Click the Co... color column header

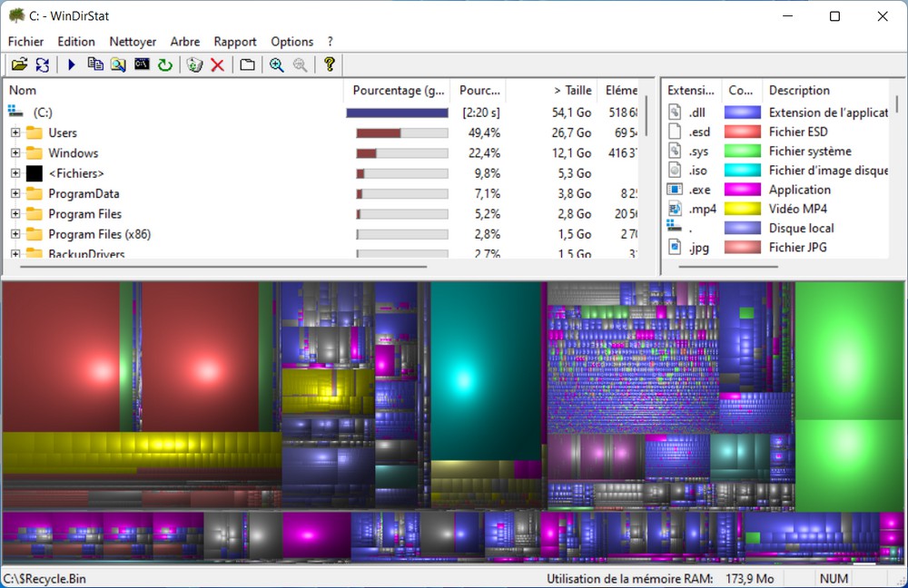coord(742,90)
